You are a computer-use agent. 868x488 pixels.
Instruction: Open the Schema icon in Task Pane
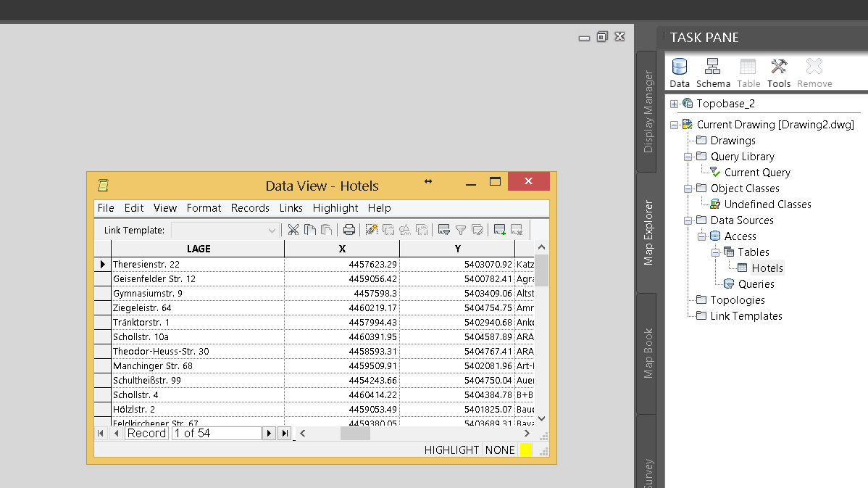point(713,73)
